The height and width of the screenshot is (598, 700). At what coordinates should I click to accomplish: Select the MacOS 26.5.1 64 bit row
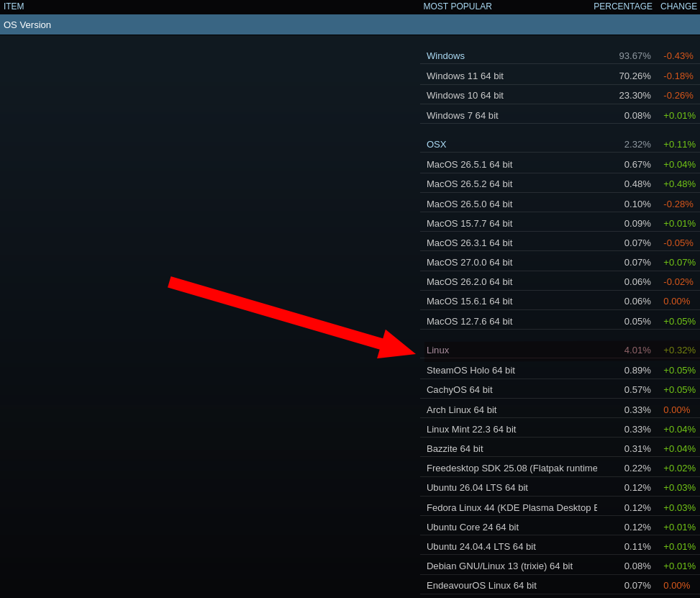[560, 164]
